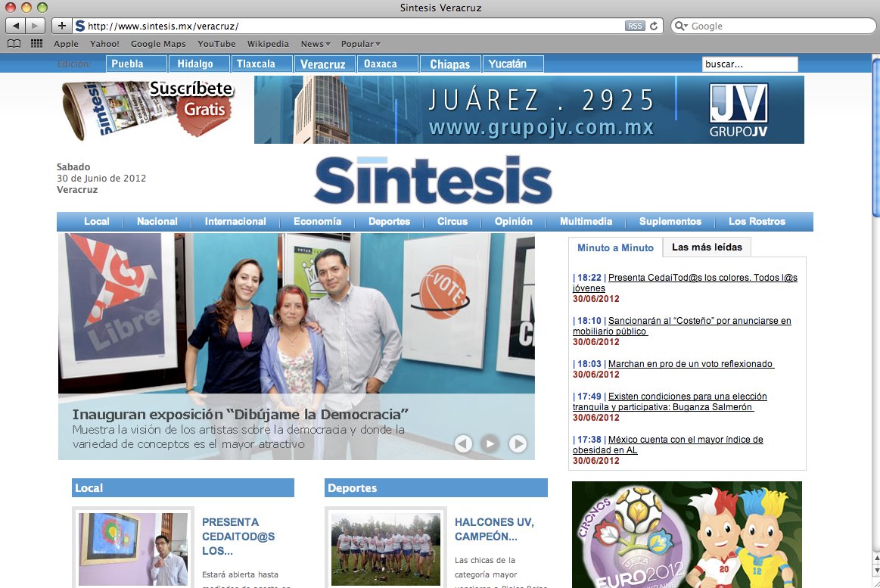Switch to Las más leídas tab
The height and width of the screenshot is (588, 880).
coord(707,247)
